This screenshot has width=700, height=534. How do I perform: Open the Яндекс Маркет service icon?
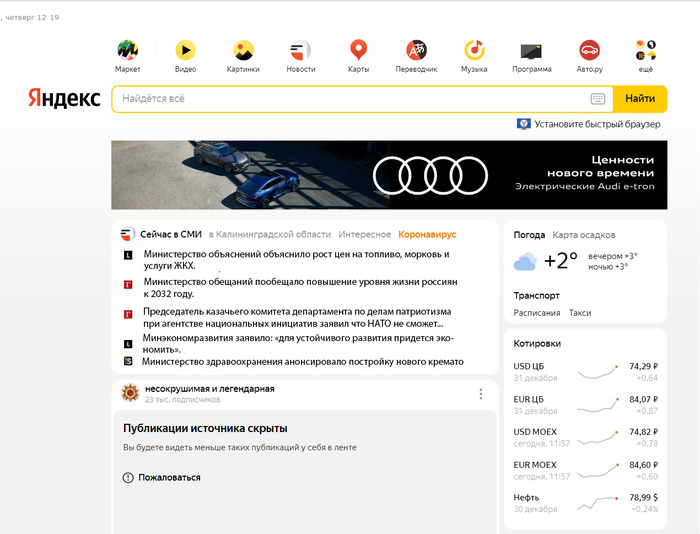pos(127,51)
